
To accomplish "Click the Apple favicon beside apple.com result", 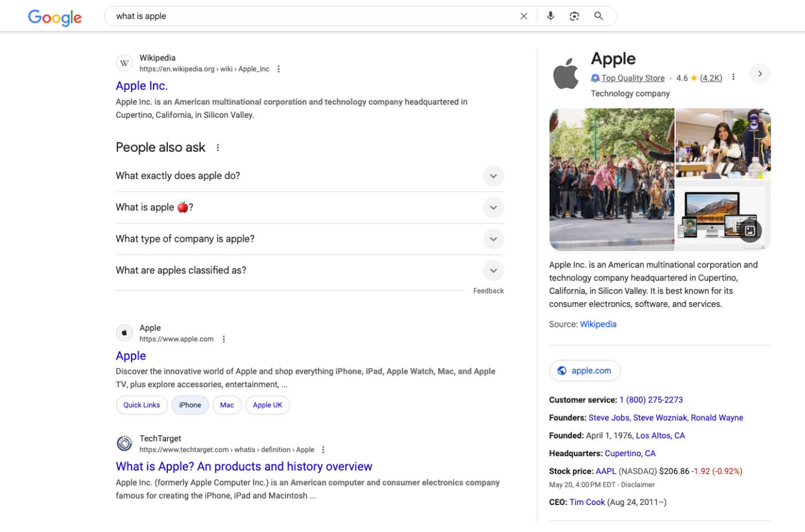I will [x=124, y=333].
